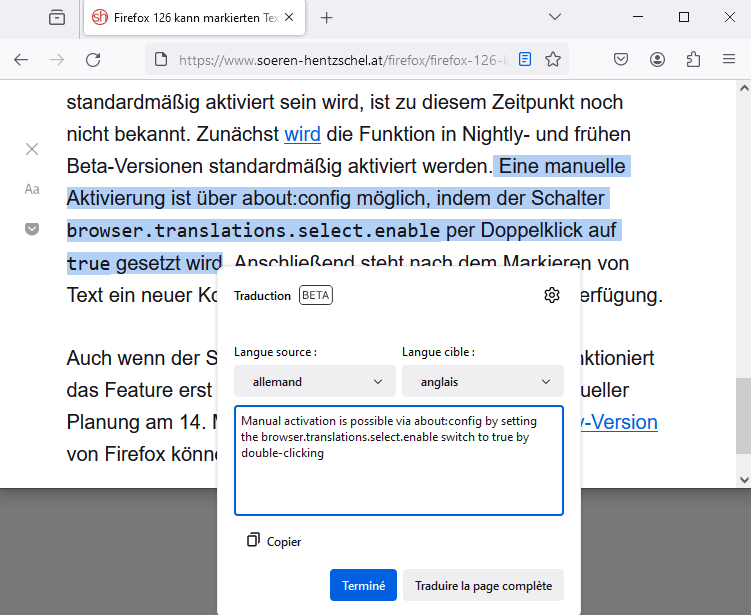The width and height of the screenshot is (751, 615).
Task: Bookmark this page with the star icon
Action: 552,59
